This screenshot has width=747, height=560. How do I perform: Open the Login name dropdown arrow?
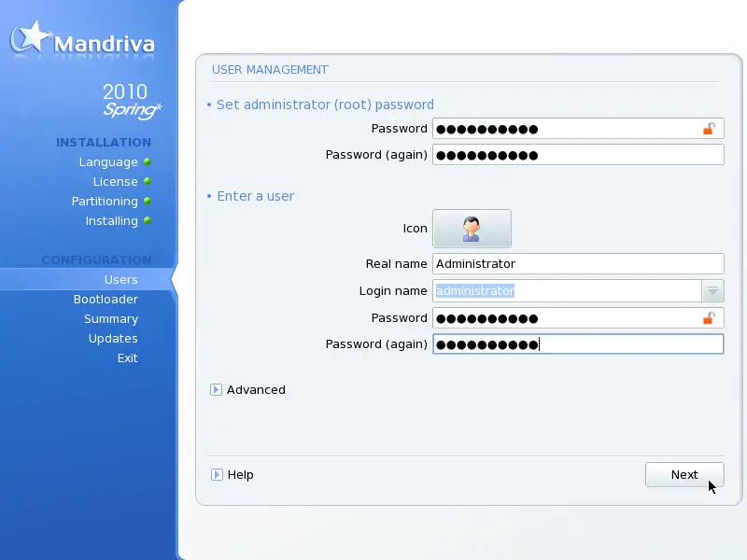(x=712, y=291)
